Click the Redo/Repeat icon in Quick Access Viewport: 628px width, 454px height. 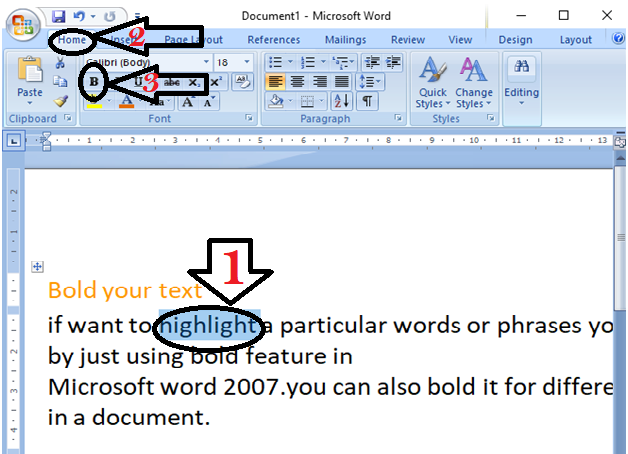pos(109,16)
